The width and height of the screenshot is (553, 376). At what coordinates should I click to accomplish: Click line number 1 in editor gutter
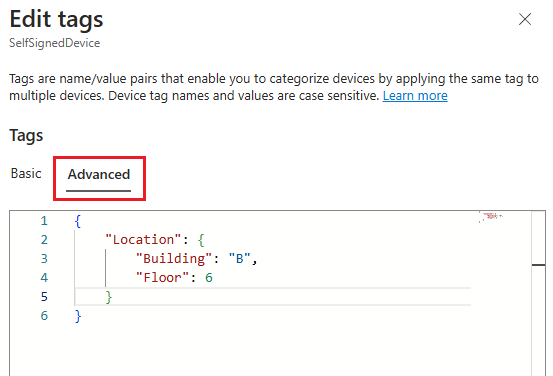44,221
